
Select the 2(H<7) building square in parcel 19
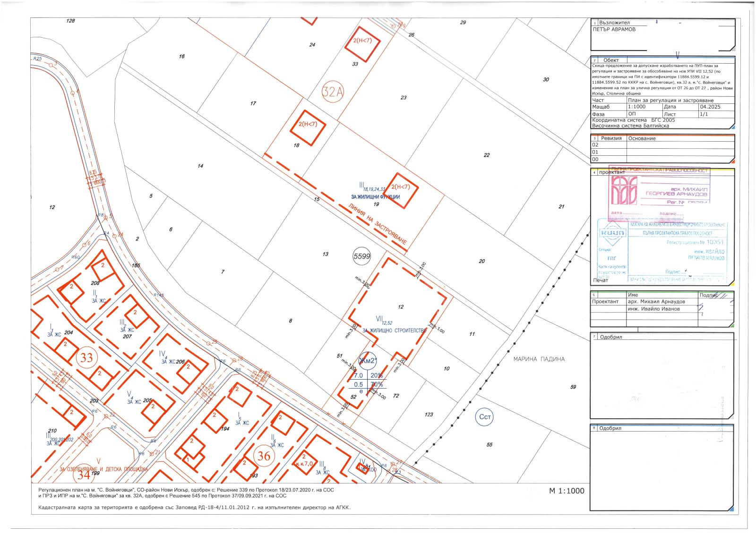pyautogui.click(x=400, y=190)
